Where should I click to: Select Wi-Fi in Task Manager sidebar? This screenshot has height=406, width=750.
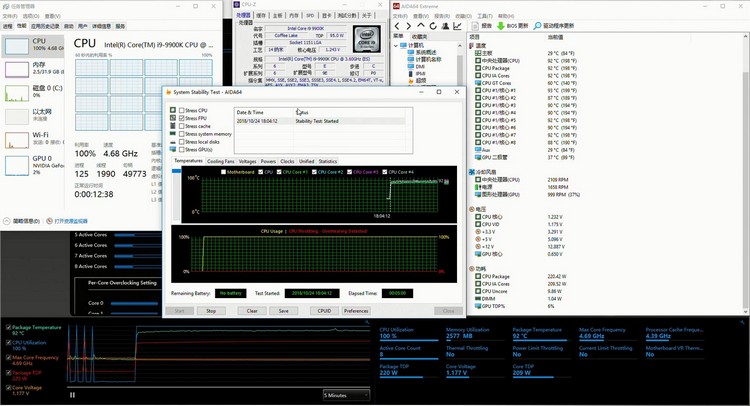33,139
